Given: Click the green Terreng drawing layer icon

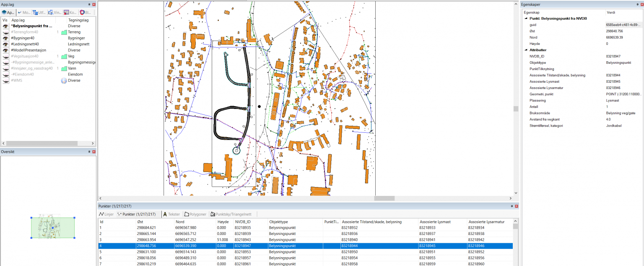Looking at the screenshot, I should [x=64, y=32].
